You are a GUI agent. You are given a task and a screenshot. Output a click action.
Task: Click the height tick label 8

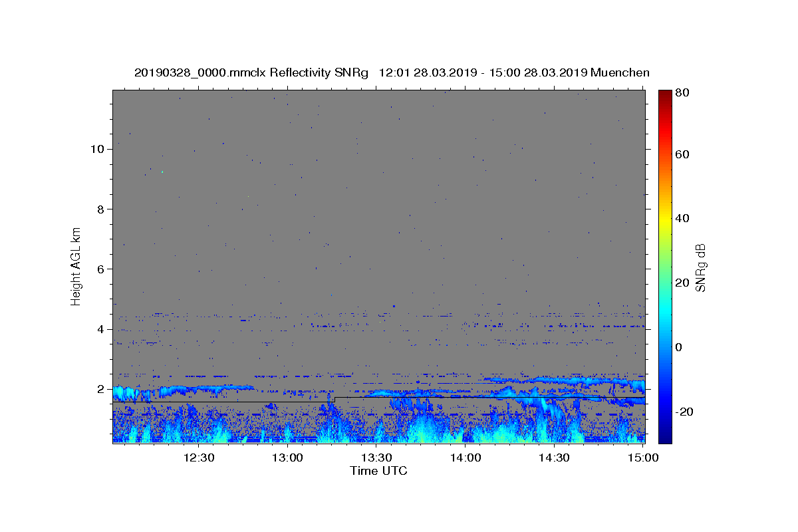pos(100,209)
